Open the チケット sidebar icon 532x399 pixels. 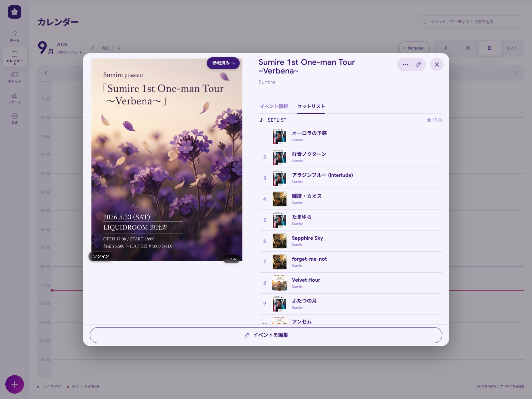[15, 77]
